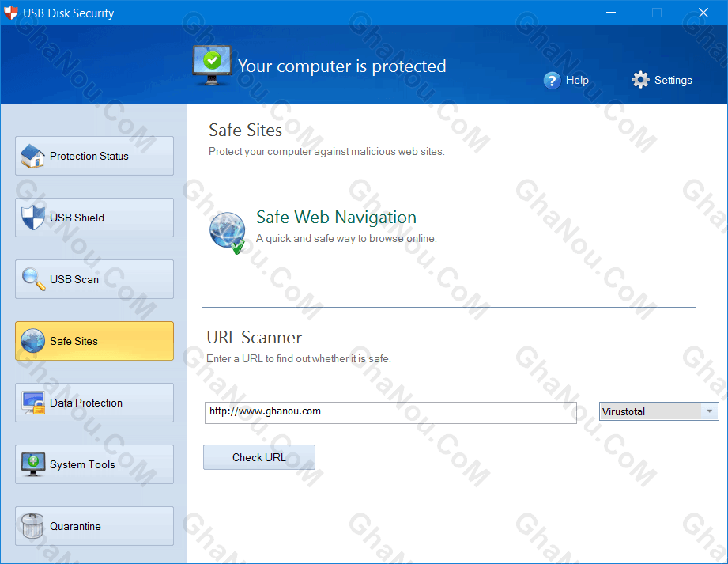
Task: Select the Safe Sites section label
Action: point(74,341)
